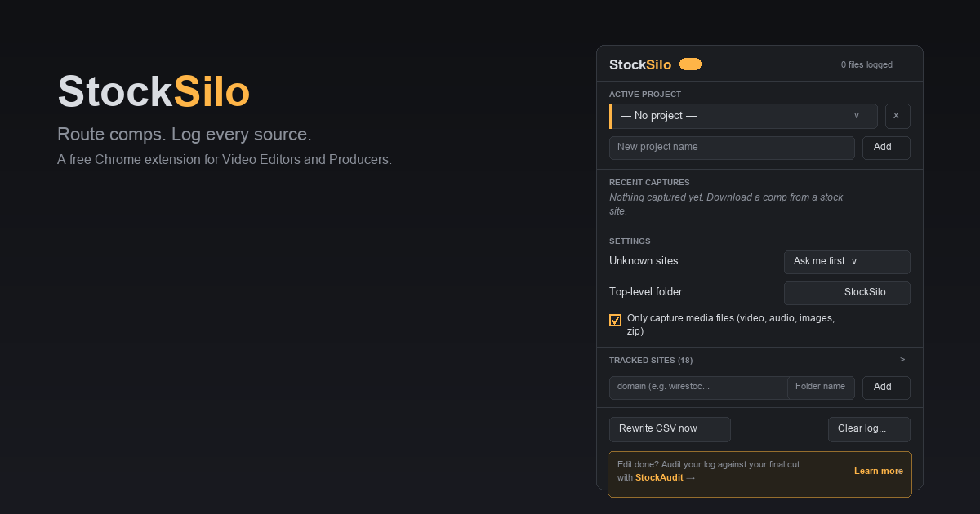Click the RECENT CAPTURES section label
This screenshot has height=514, width=980.
click(x=649, y=183)
